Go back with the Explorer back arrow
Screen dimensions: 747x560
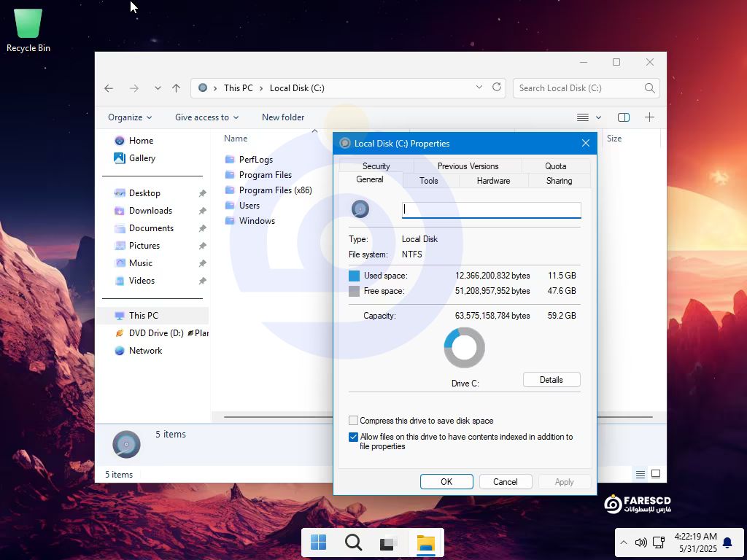(109, 88)
